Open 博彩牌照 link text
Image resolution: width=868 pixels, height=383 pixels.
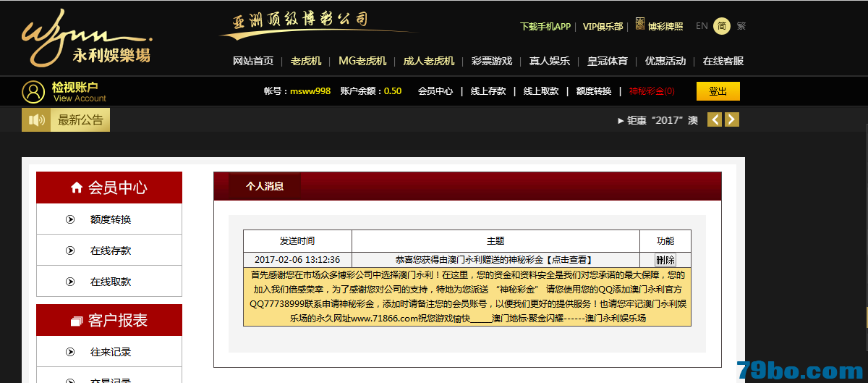click(x=665, y=26)
